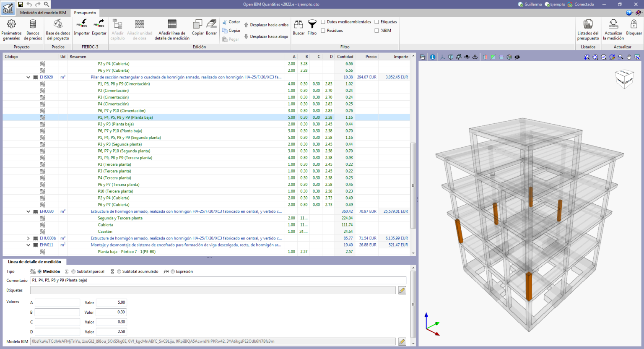This screenshot has width=644, height=349.
Task: Switch to Medición del modelo BIM tab
Action: (x=43, y=13)
